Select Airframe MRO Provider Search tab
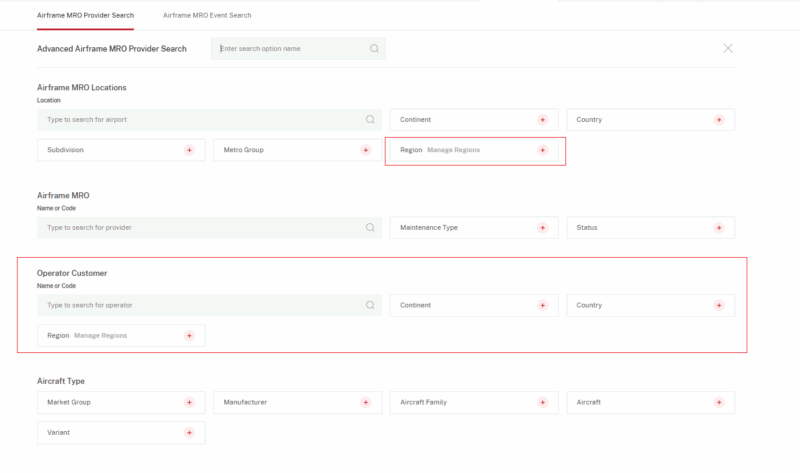This screenshot has height=473, width=800. point(84,16)
